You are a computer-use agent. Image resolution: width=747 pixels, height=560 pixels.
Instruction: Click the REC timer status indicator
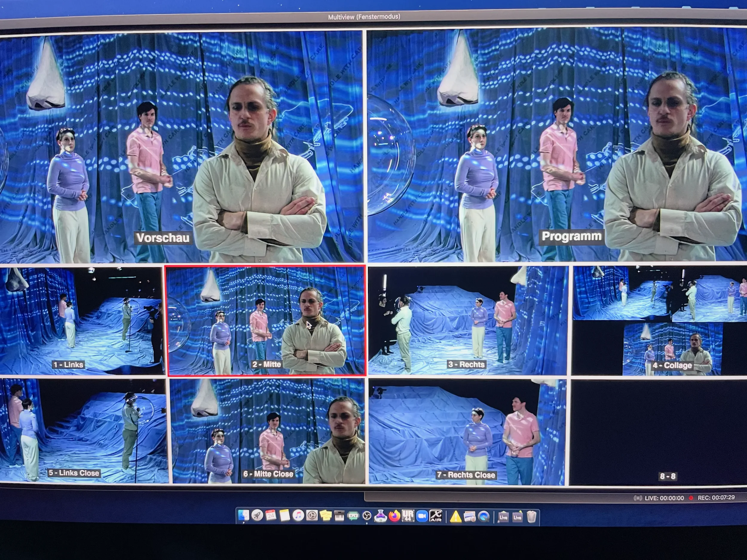coord(715,498)
